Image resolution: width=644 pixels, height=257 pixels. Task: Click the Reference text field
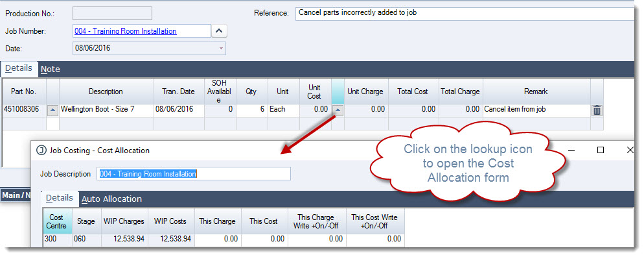pos(465,13)
